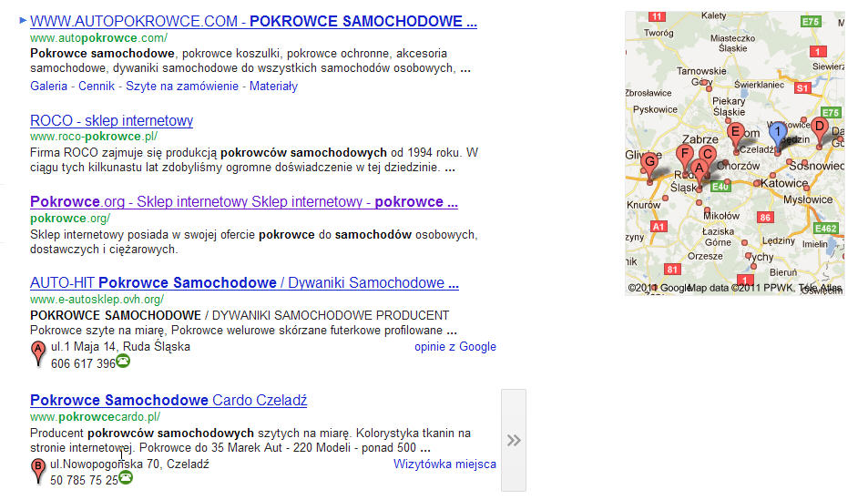Click map pin E on the map
The image size is (868, 500).
[x=736, y=137]
